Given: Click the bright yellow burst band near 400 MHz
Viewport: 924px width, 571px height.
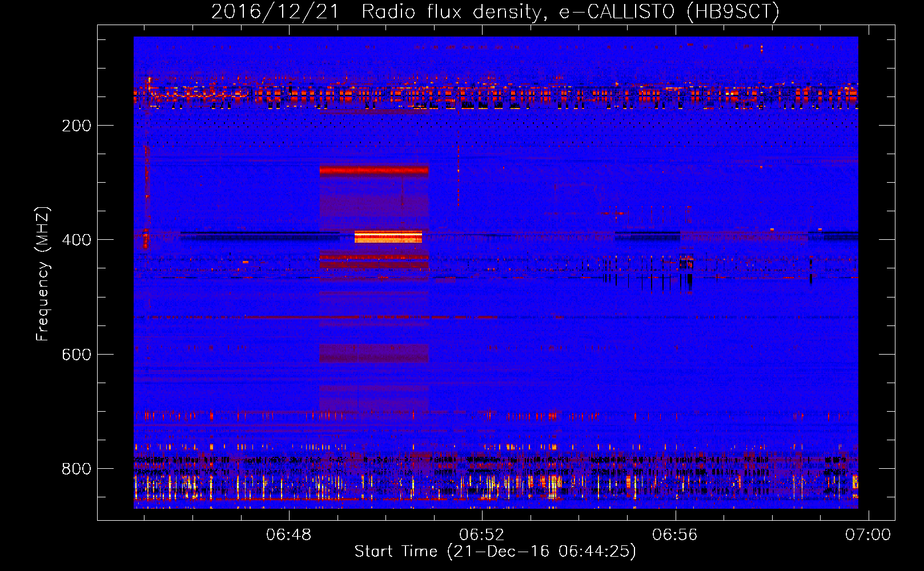Looking at the screenshot, I should 388,236.
